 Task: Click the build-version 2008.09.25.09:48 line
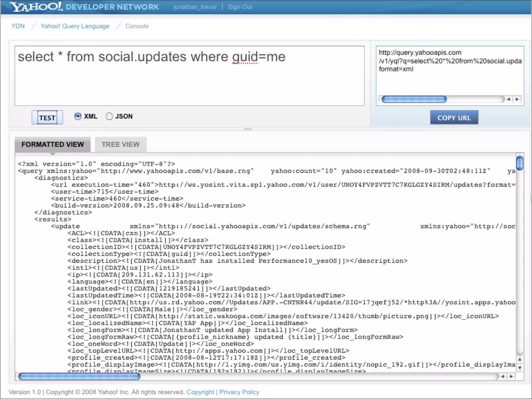click(148, 205)
